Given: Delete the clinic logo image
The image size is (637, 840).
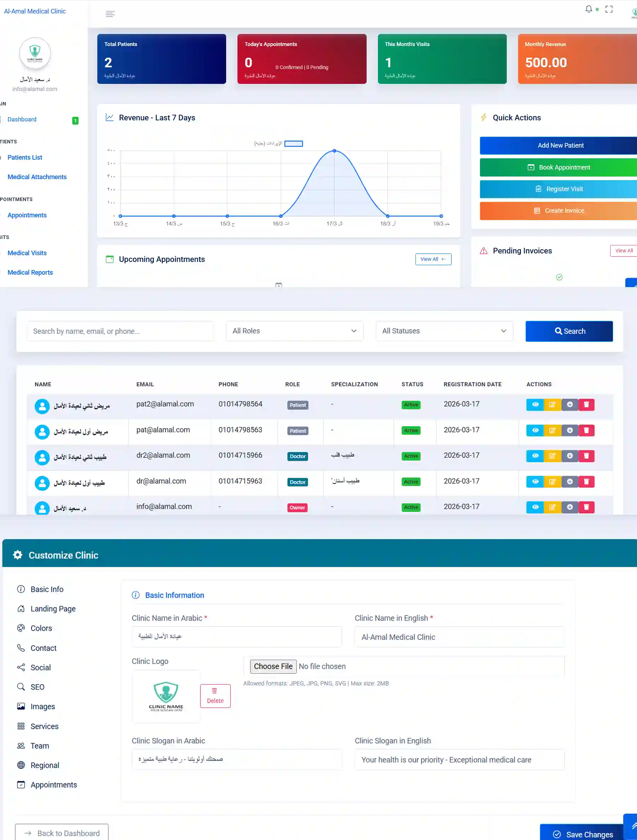Looking at the screenshot, I should click(215, 696).
